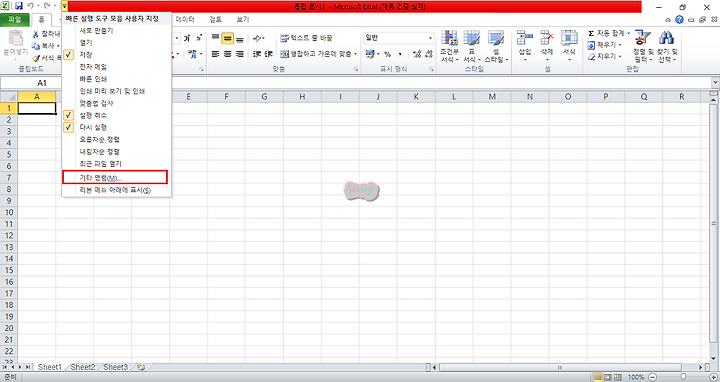Viewport: 720px width, 382px height.
Task: Toggle Wrap Text (텍스트 줄 바꿈)
Action: coord(306,38)
